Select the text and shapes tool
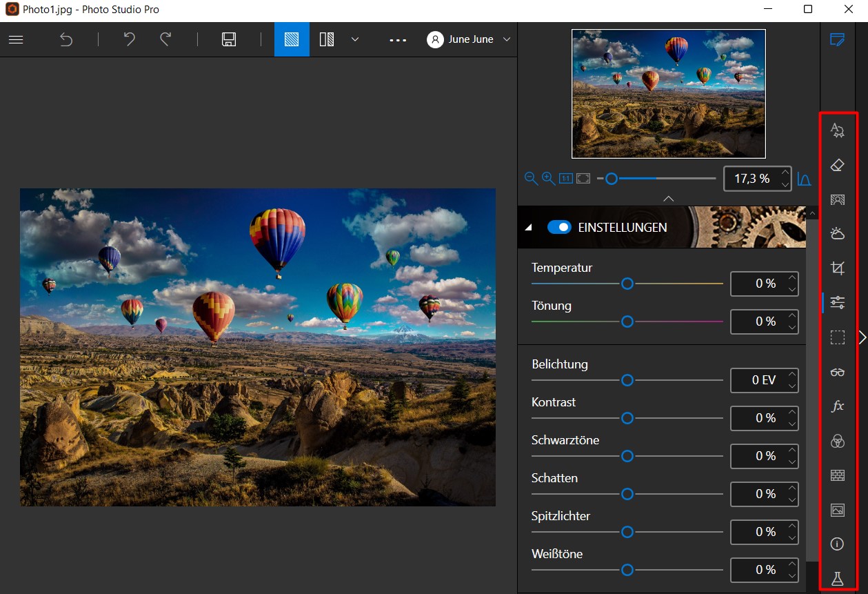The width and height of the screenshot is (868, 594). [x=838, y=130]
